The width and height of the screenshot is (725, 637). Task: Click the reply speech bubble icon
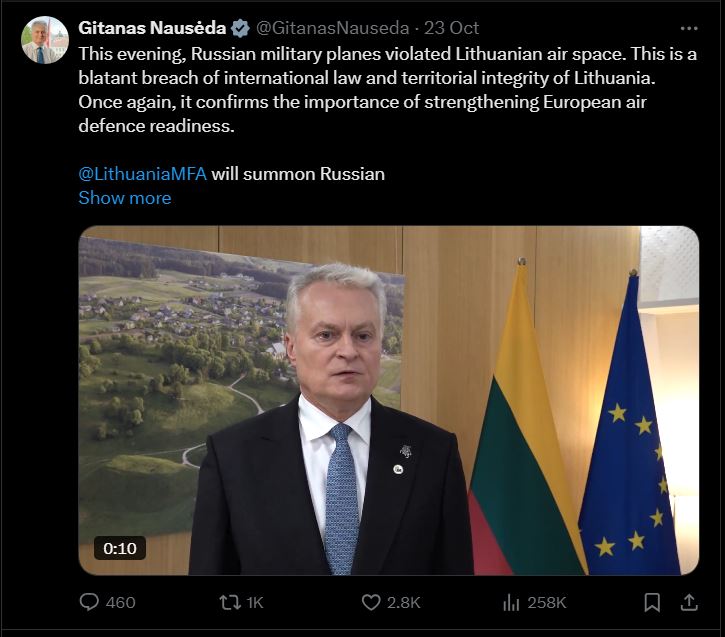tap(89, 602)
